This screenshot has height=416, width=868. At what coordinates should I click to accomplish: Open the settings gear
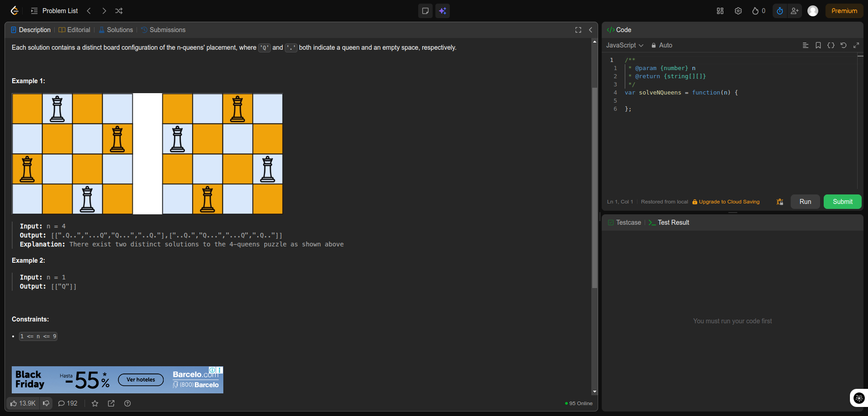738,11
